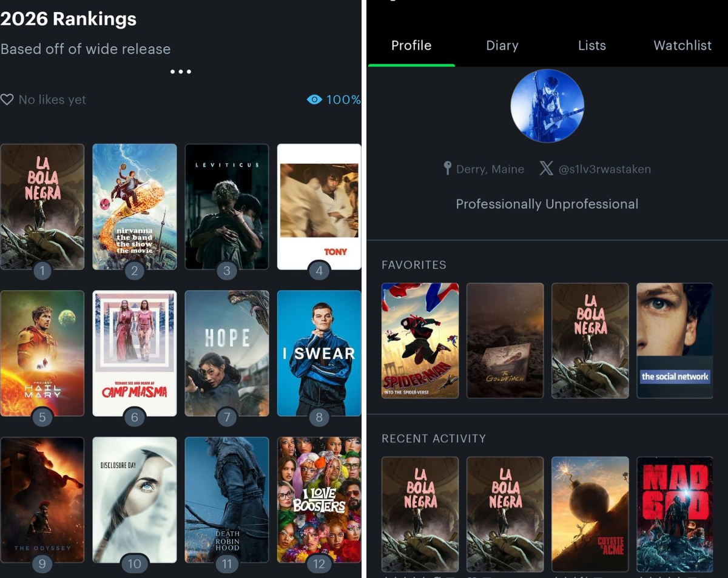This screenshot has width=728, height=578.
Task: Open the three-dots options menu
Action: click(x=181, y=72)
